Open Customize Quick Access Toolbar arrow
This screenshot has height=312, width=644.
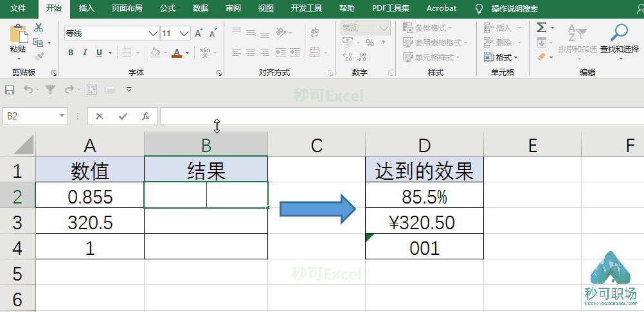(x=129, y=89)
